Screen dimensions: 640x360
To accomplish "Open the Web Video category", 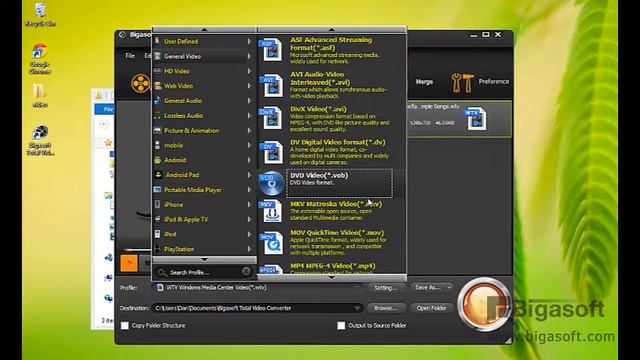I will (x=204, y=86).
